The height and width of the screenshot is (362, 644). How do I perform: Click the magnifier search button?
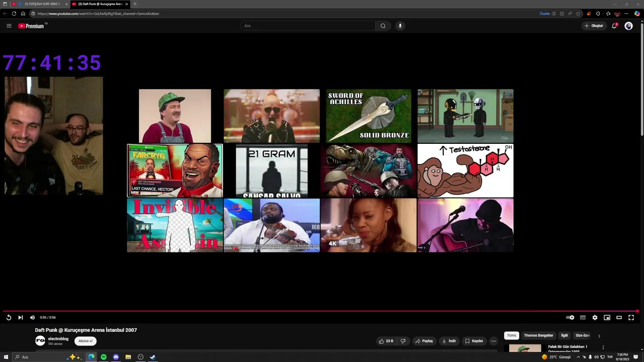[x=383, y=26]
